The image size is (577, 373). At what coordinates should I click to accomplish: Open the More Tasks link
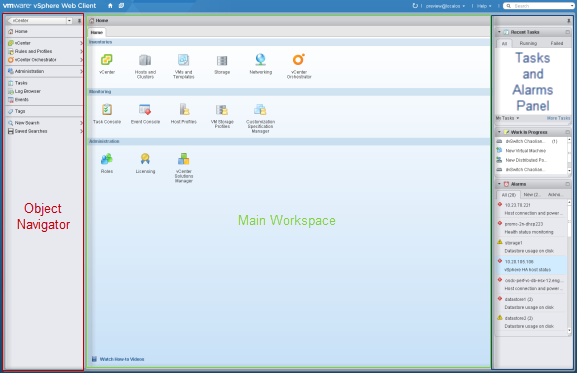(558, 118)
